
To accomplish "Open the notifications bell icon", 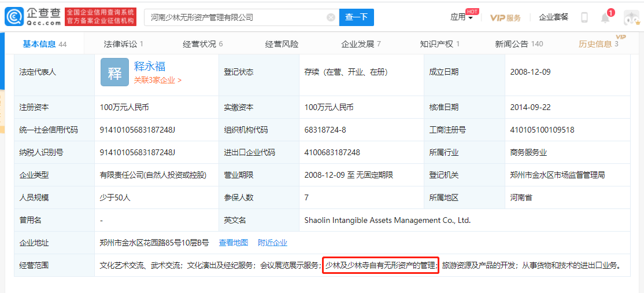I will [605, 18].
